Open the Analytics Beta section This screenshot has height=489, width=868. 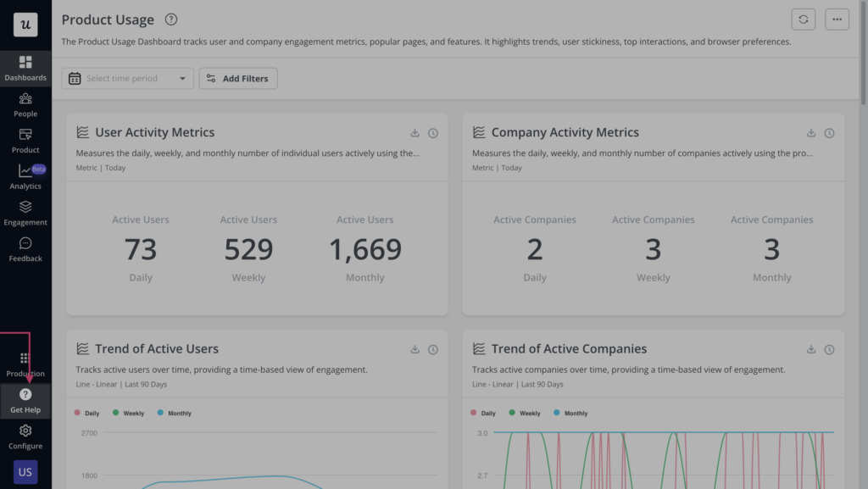[25, 175]
